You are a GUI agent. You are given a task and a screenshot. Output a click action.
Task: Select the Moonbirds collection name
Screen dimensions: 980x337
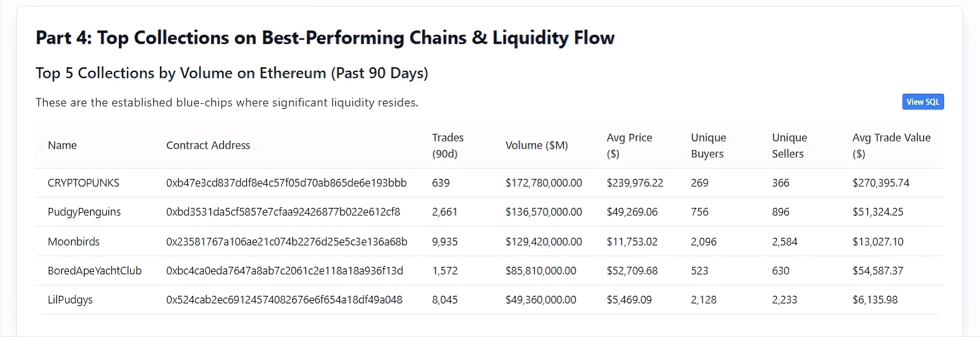pyautogui.click(x=73, y=242)
